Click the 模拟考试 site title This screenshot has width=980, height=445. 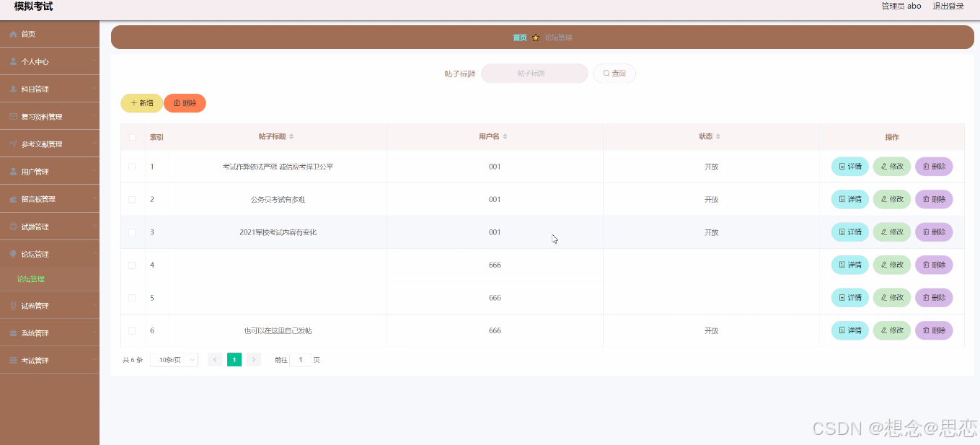[33, 6]
